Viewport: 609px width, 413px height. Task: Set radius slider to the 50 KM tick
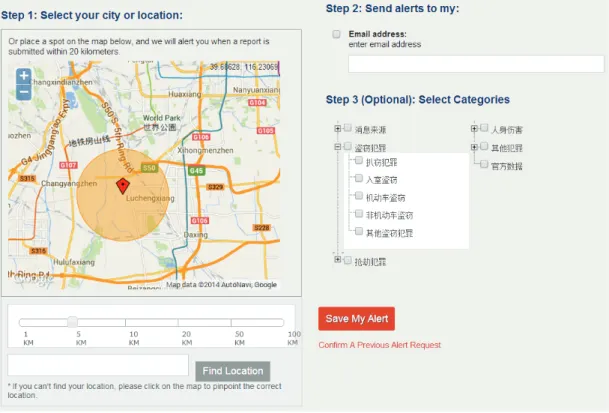pos(231,322)
